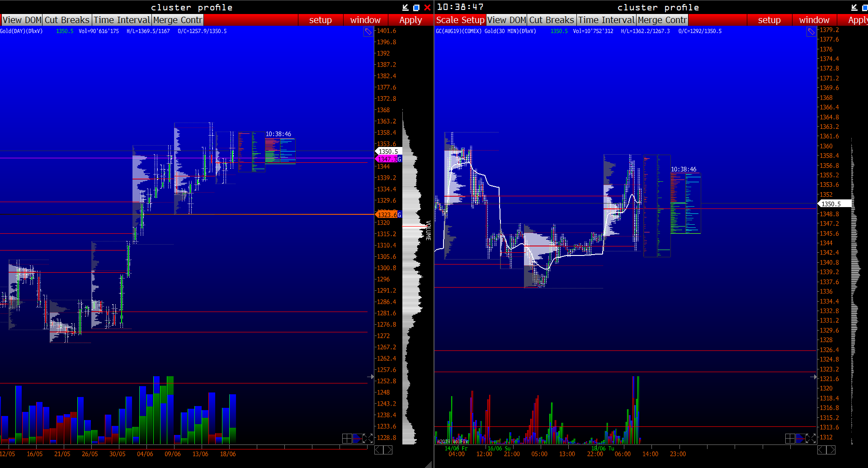The width and height of the screenshot is (868, 468).
Task: Click View DOM in right window
Action: [x=507, y=20]
